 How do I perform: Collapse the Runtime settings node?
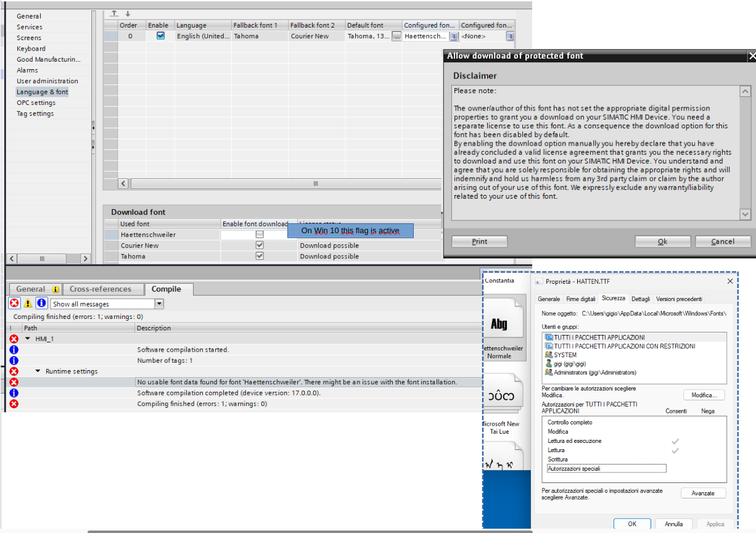(38, 371)
